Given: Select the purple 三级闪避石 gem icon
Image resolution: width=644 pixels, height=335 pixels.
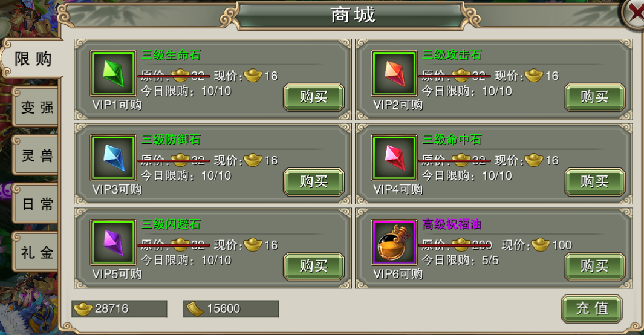Looking at the screenshot, I should pos(113,242).
